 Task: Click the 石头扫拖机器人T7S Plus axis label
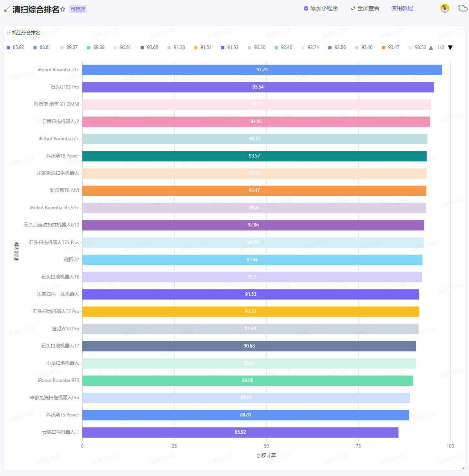[x=54, y=243]
